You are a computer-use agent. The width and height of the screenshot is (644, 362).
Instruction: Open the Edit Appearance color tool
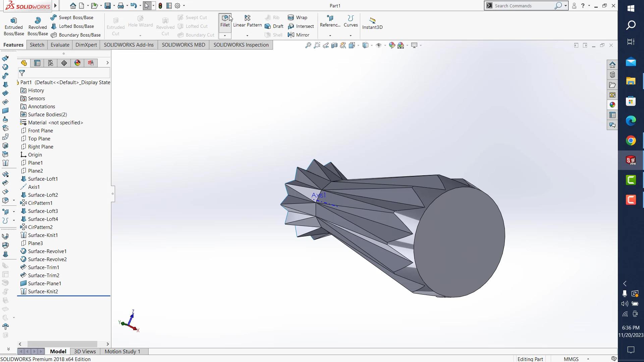tap(392, 45)
